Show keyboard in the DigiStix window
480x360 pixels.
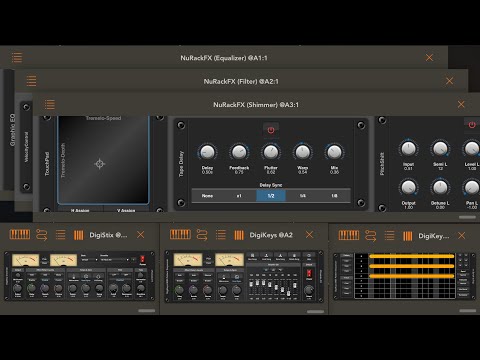20,235
